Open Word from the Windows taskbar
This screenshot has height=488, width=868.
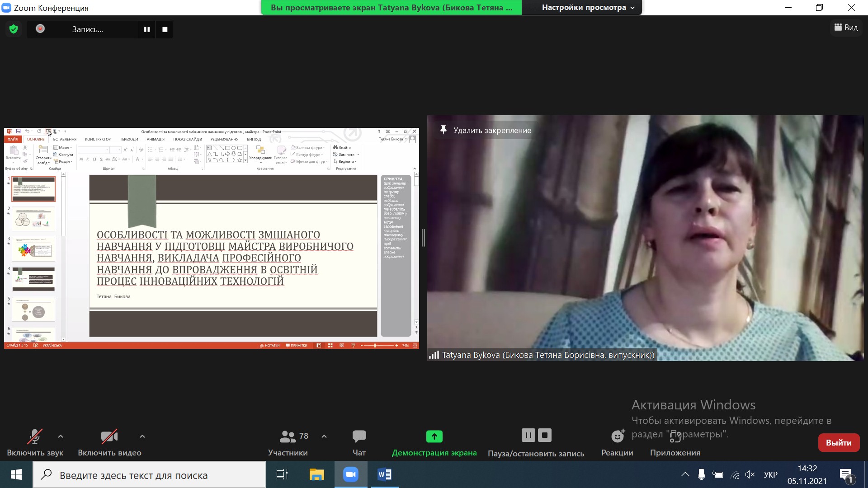(384, 474)
